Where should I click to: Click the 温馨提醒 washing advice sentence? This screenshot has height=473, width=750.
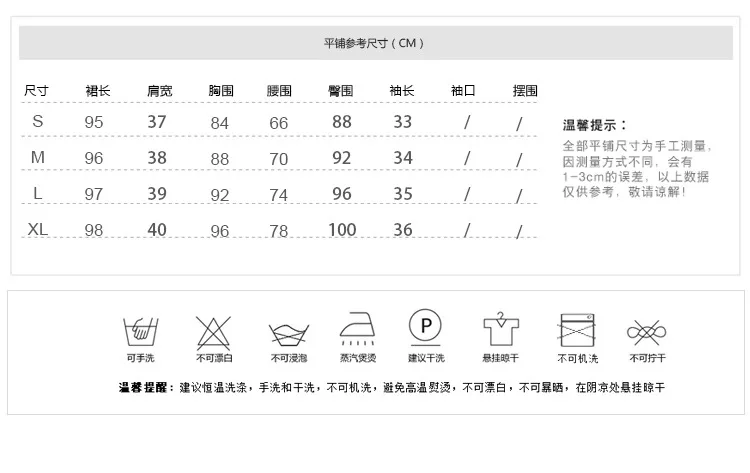click(x=392, y=387)
